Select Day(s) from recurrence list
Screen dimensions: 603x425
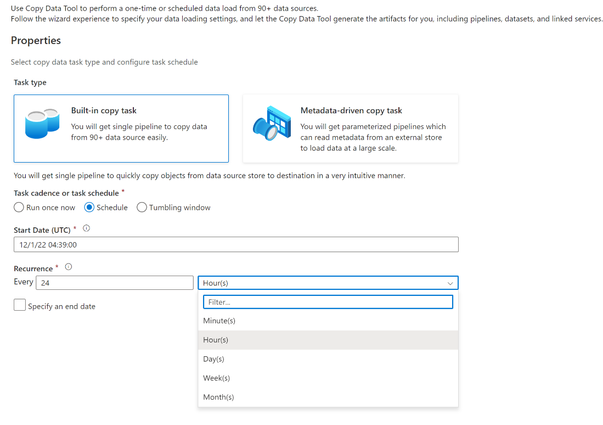point(328,359)
